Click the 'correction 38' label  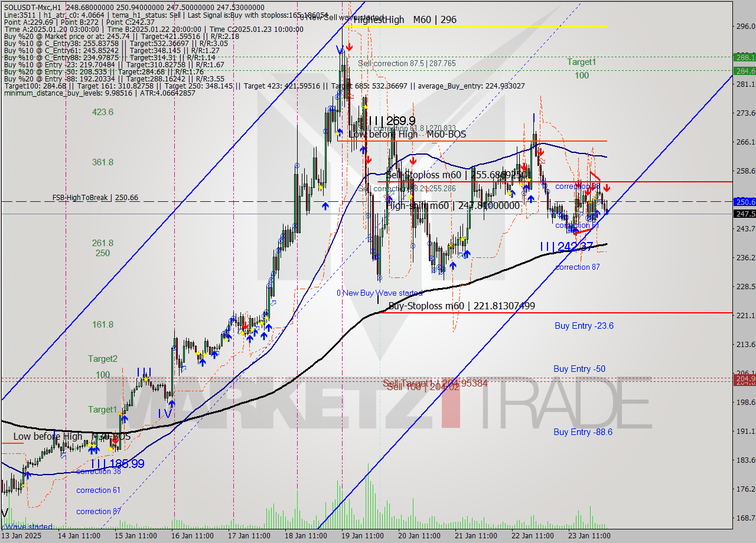[98, 471]
